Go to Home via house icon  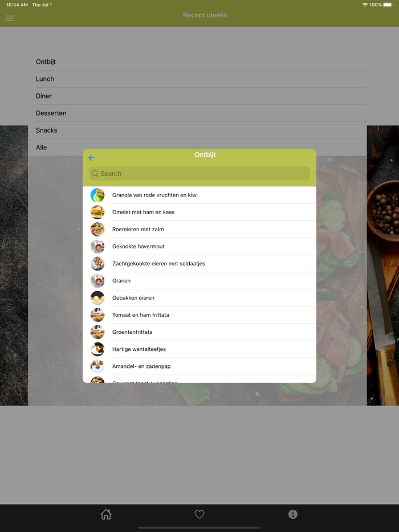106,514
